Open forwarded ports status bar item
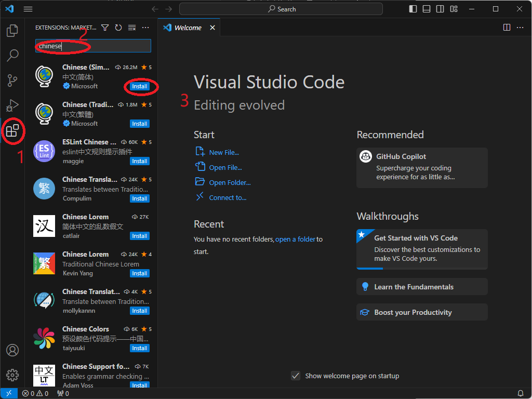 coord(63,394)
